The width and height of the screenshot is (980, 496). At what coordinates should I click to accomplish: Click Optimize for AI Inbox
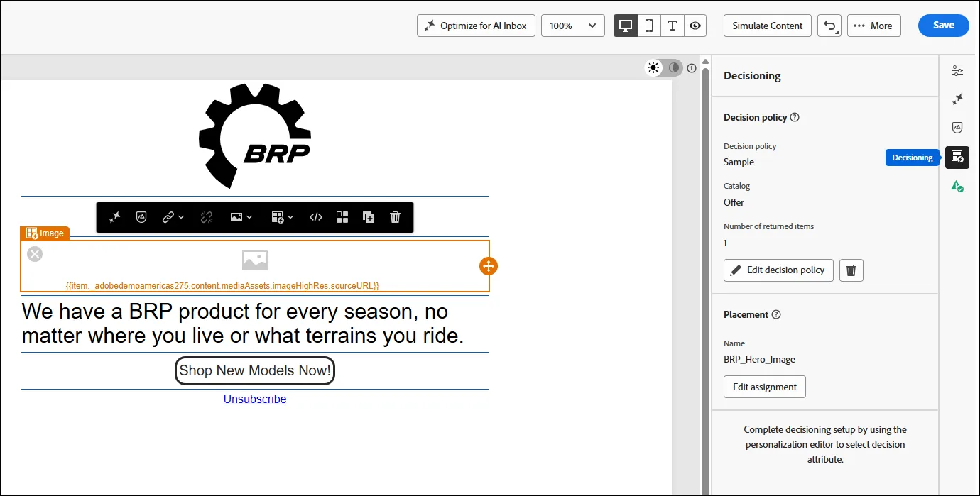[x=476, y=26]
